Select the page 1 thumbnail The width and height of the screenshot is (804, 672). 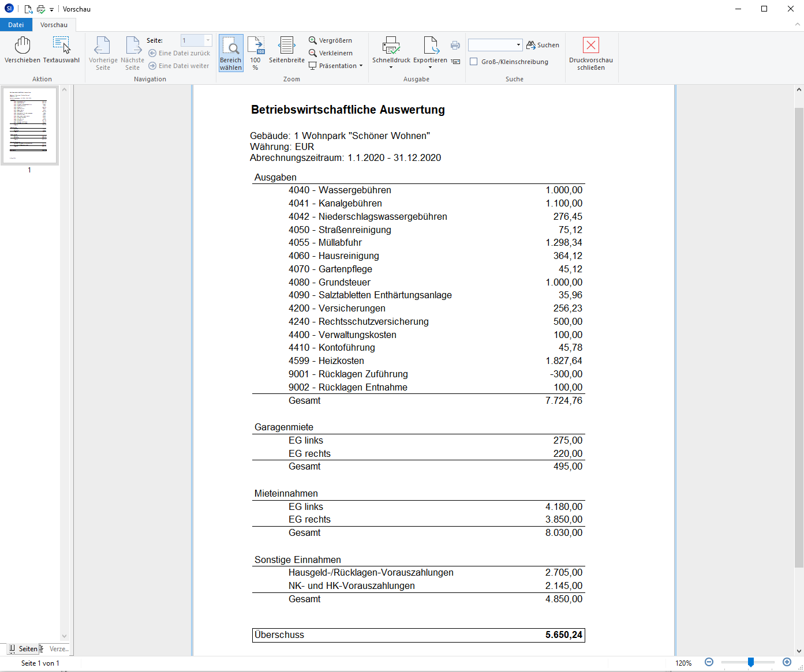click(30, 126)
